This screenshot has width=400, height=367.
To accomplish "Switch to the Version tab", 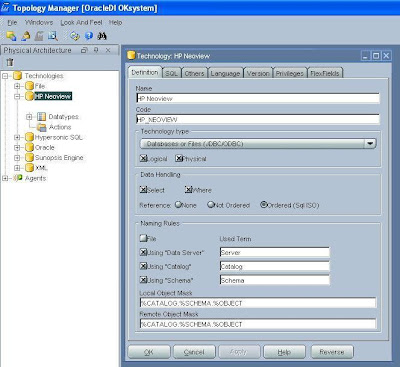I will click(258, 73).
